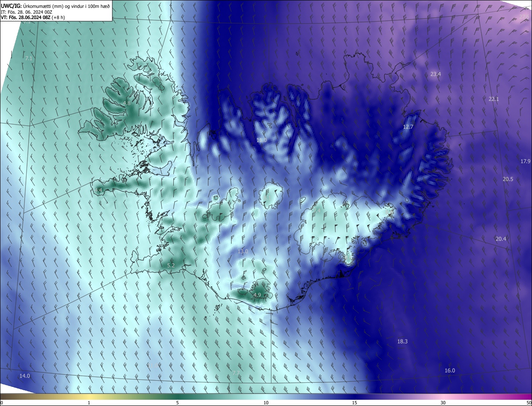The image size is (532, 406).
Task: Click the 17.9 value label
Action: tap(525, 161)
